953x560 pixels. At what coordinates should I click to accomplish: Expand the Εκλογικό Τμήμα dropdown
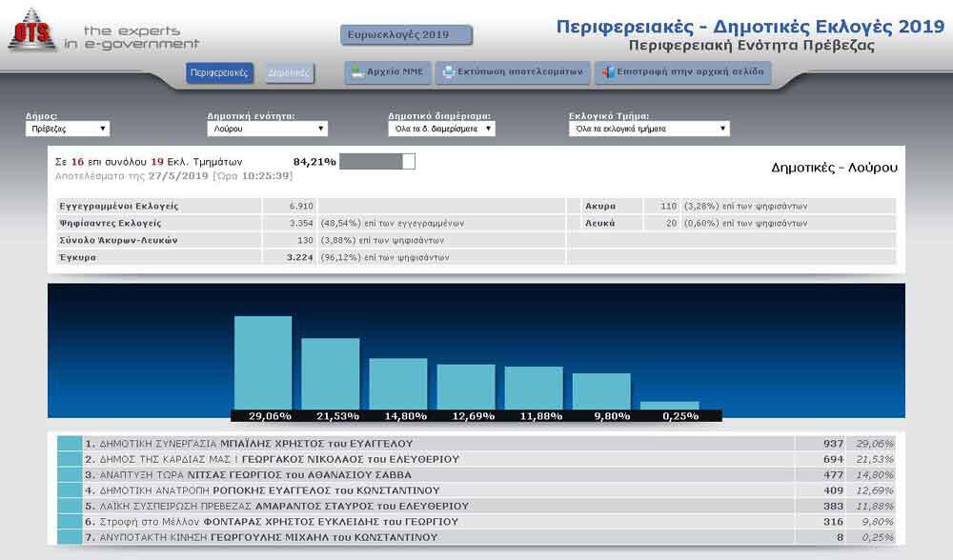[649, 129]
